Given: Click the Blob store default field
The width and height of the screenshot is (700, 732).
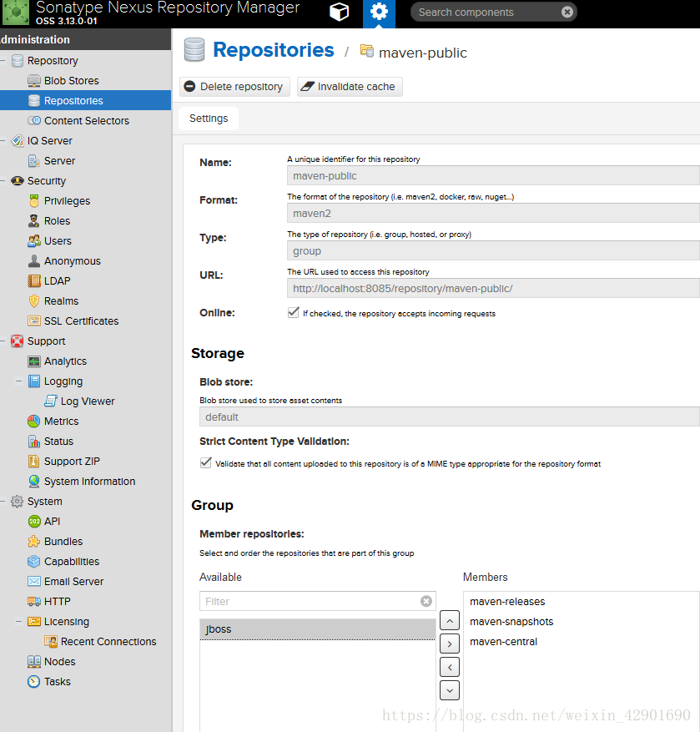Looking at the screenshot, I should point(450,416).
